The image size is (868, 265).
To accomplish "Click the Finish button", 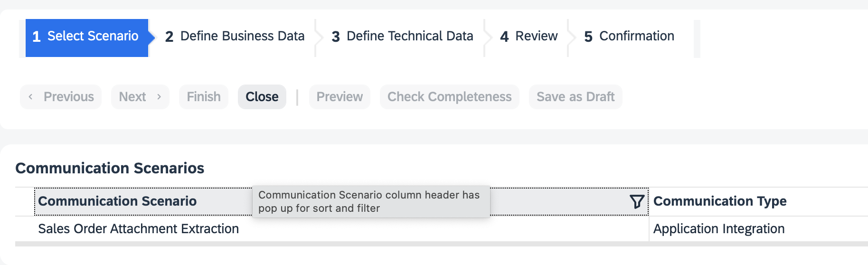I will (203, 97).
